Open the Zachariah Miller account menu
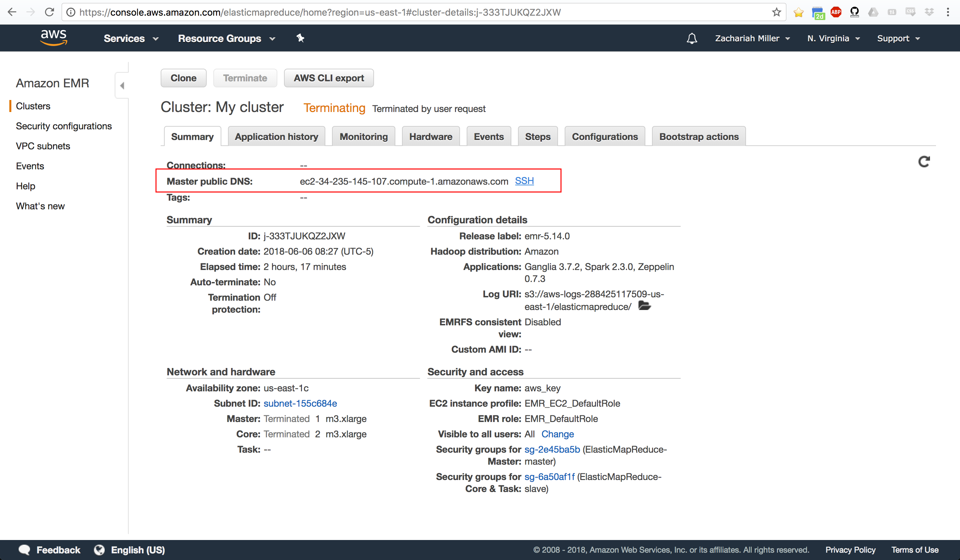Screen dimensions: 960x560 (752, 38)
